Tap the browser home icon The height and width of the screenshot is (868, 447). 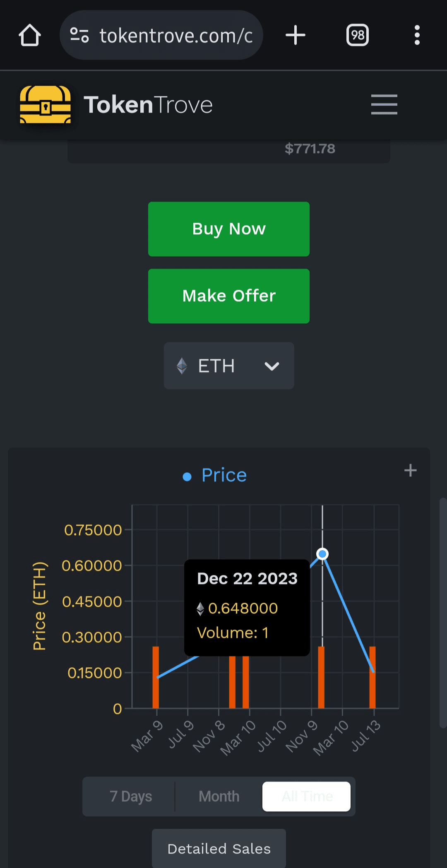point(30,35)
